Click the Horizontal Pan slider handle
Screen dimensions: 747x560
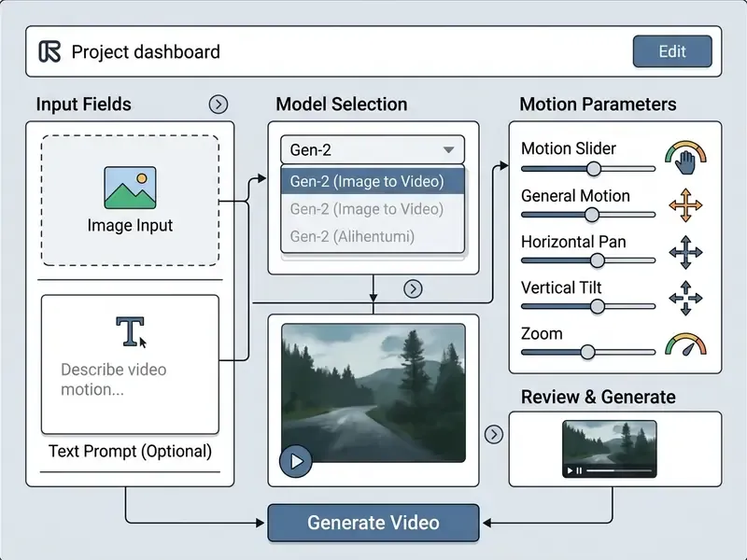(598, 260)
